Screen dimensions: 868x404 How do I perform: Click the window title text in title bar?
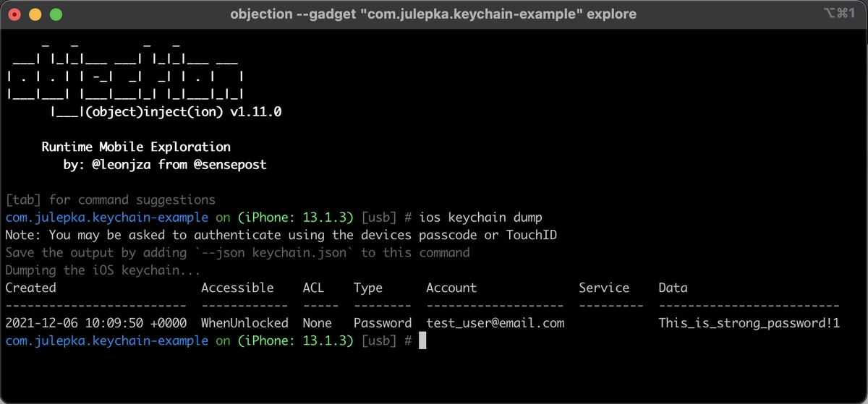[433, 14]
